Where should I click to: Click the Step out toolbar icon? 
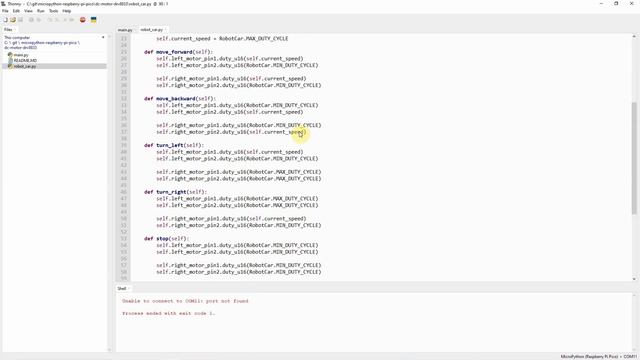[64, 20]
